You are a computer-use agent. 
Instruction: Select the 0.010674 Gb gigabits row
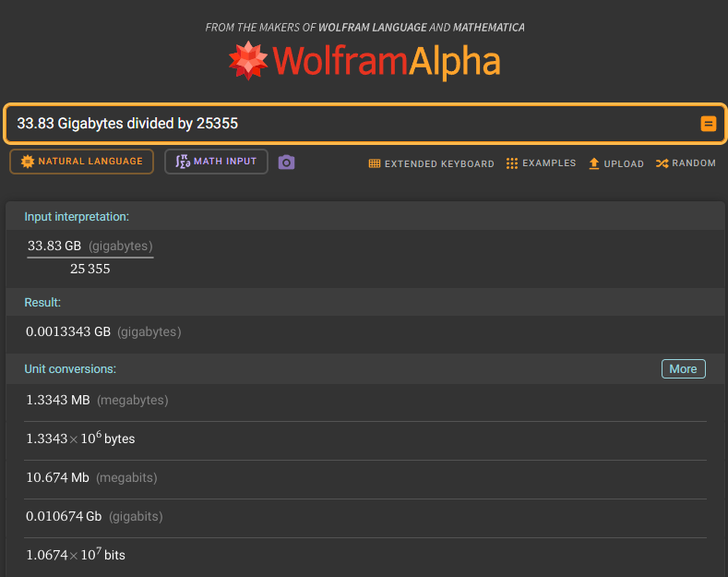94,516
